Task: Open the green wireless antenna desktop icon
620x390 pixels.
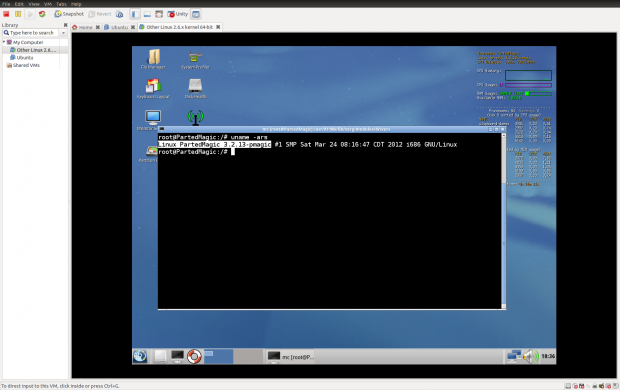Action: pos(195,117)
